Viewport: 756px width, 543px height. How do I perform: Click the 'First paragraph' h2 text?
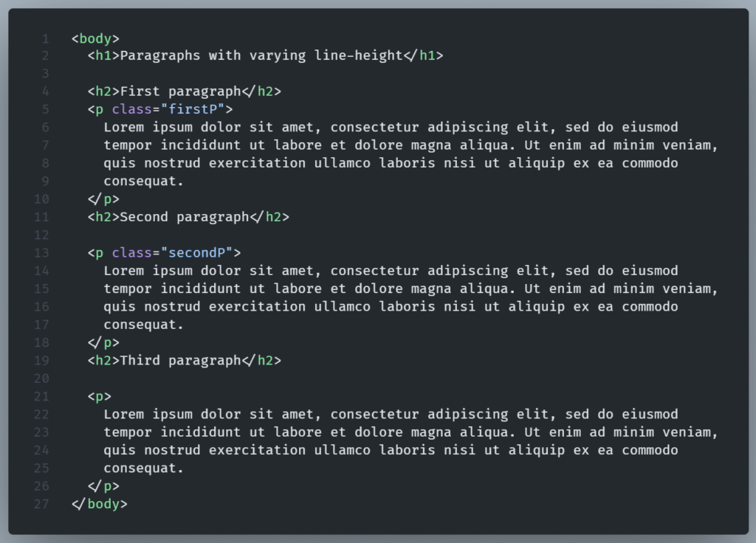coord(180,91)
